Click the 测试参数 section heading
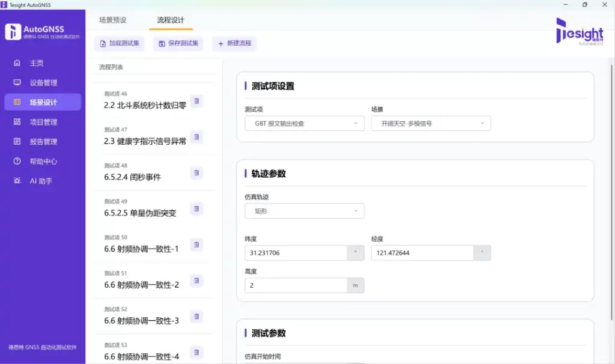The width and height of the screenshot is (615, 364). [268, 333]
